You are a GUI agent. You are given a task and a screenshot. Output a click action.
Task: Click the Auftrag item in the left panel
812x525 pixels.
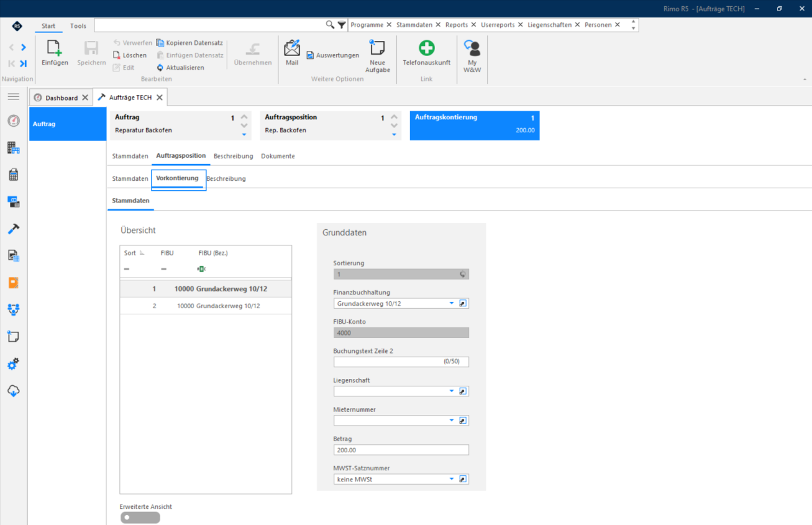[68, 124]
